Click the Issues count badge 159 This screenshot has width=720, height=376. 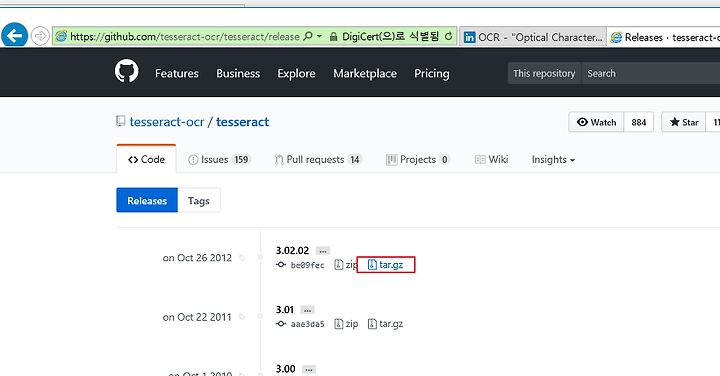[x=242, y=159]
